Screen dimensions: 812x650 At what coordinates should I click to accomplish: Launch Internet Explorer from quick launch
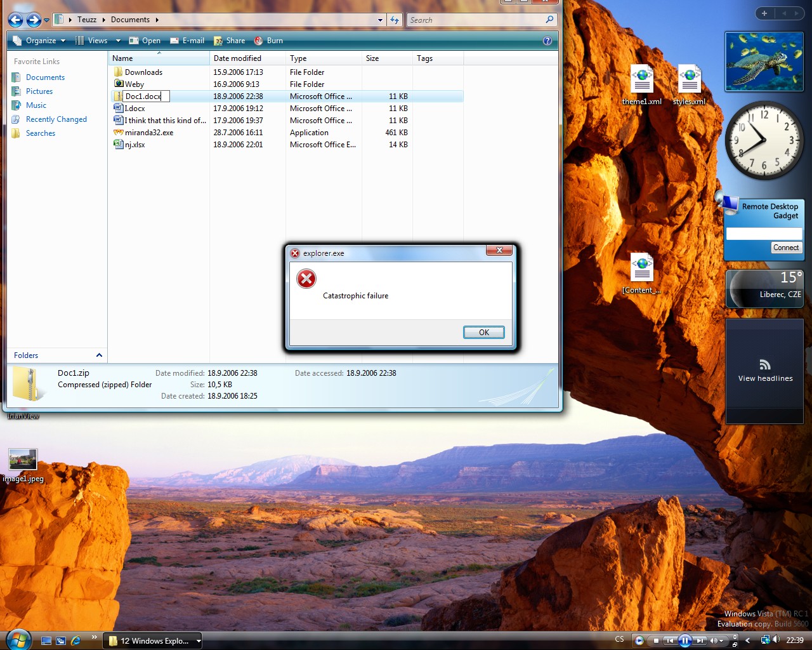coord(75,640)
